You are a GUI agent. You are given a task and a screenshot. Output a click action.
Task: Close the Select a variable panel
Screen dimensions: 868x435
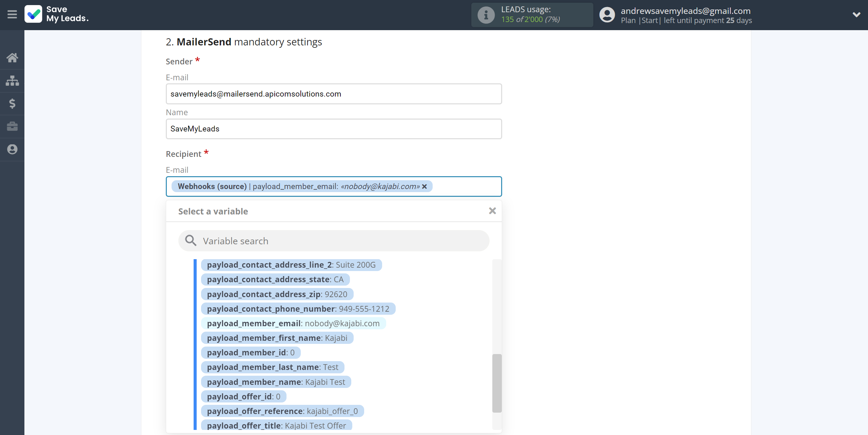pos(492,211)
